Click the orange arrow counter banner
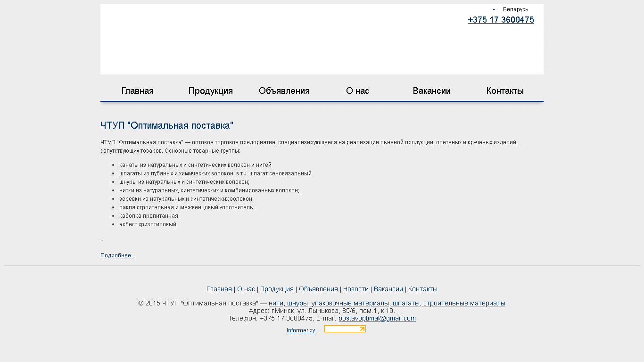The image size is (644, 362). pos(345,329)
